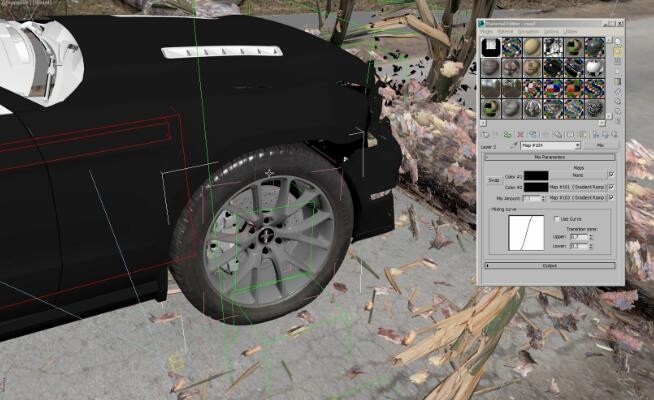Click Go Forward to Sibling icon
Screen dimensions: 654x400
pyautogui.click(x=614, y=135)
